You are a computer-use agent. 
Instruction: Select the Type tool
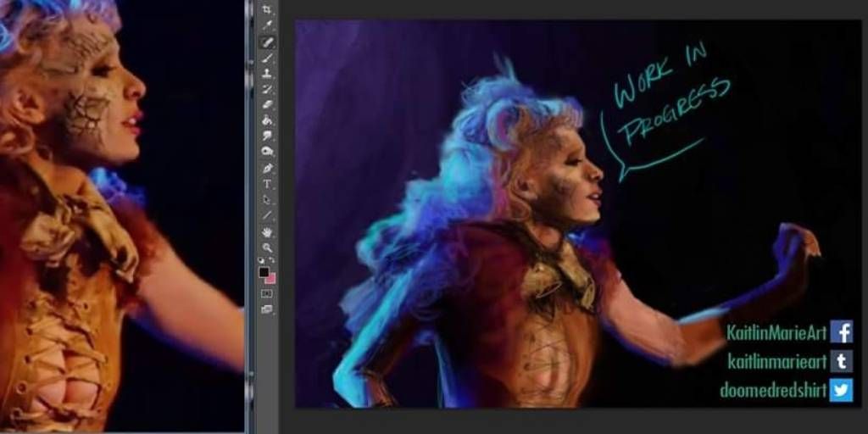(x=267, y=184)
